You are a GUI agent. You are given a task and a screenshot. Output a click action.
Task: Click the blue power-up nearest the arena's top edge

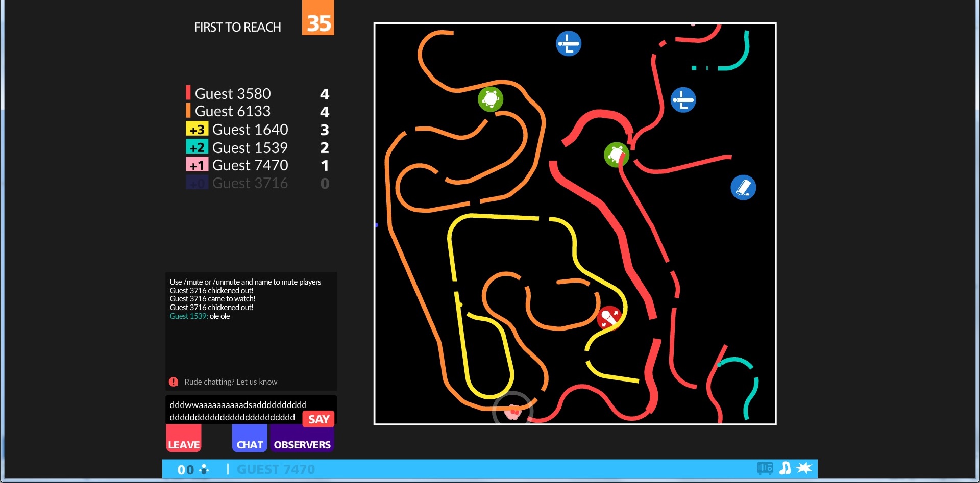click(x=569, y=43)
